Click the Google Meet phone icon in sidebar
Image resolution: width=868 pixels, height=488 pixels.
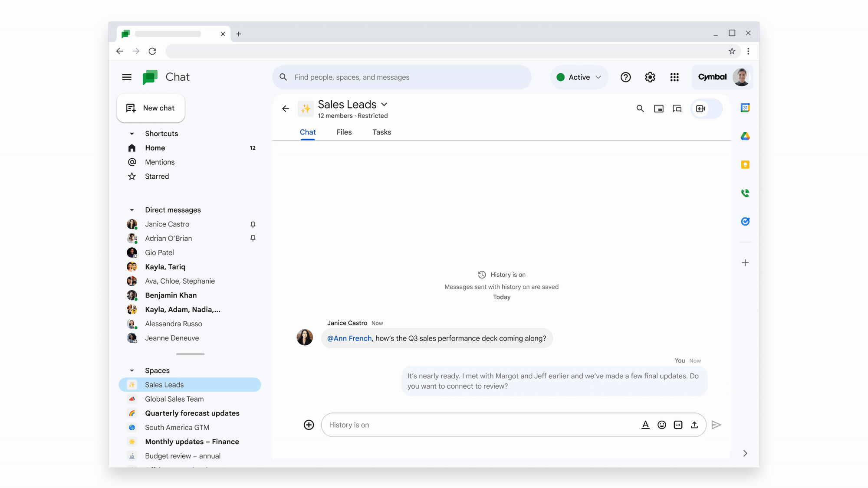pos(745,193)
